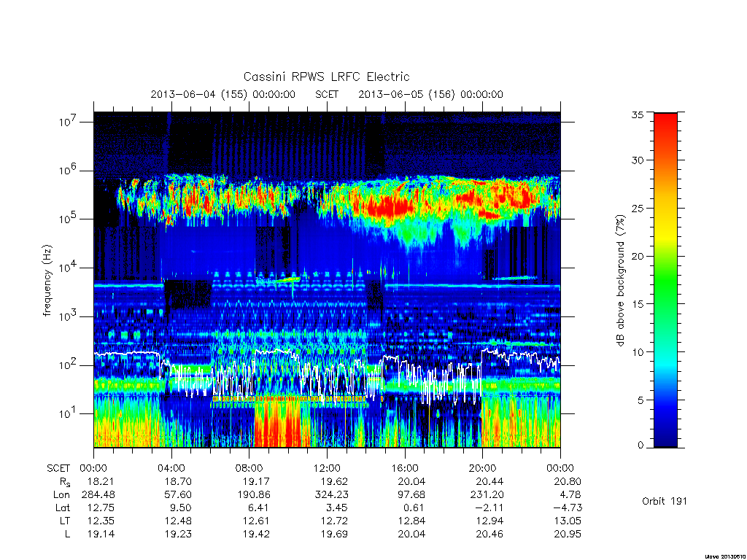747x560 pixels.
Task: Select end time '2013-06-05 (156) 00:00:00'
Action: [x=430, y=94]
